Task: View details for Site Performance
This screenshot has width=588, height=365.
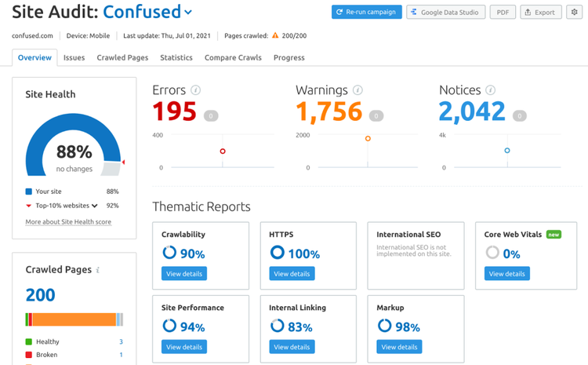Action: [184, 347]
